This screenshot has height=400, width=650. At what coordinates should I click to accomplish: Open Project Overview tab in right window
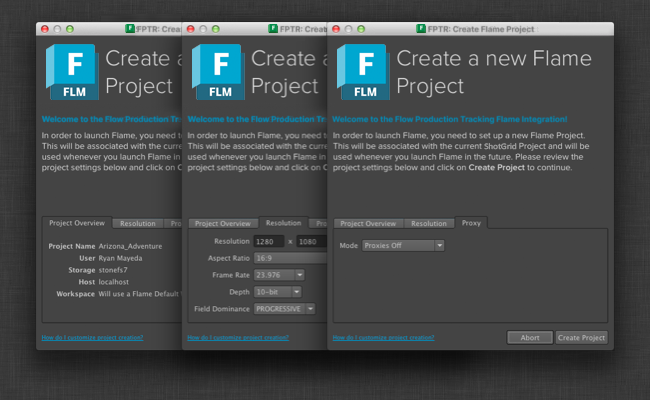[368, 223]
